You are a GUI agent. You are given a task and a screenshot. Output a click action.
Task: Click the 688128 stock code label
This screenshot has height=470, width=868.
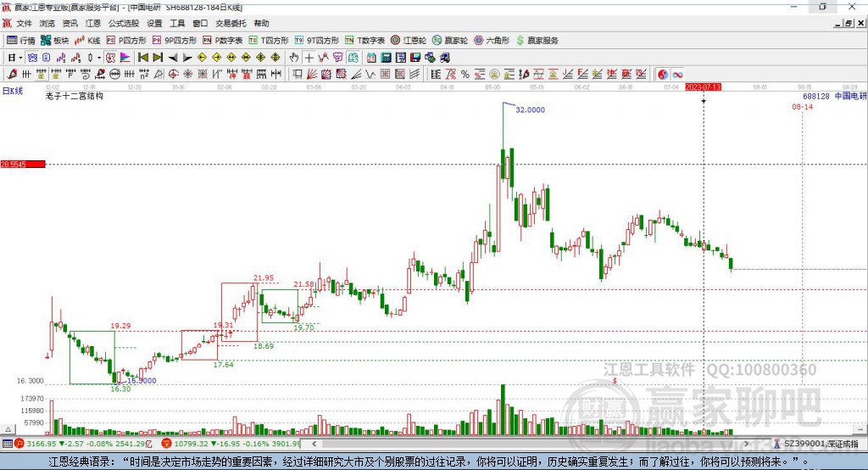click(816, 97)
